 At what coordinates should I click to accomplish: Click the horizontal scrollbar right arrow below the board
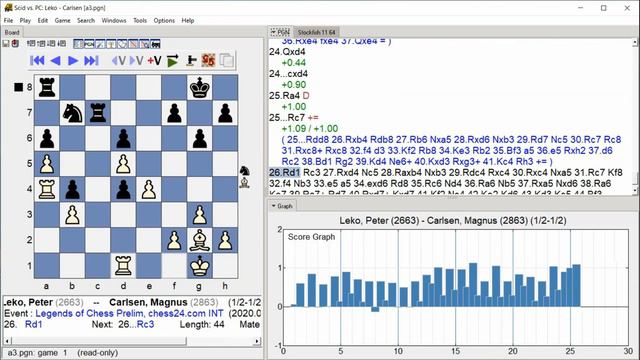[x=257, y=341]
